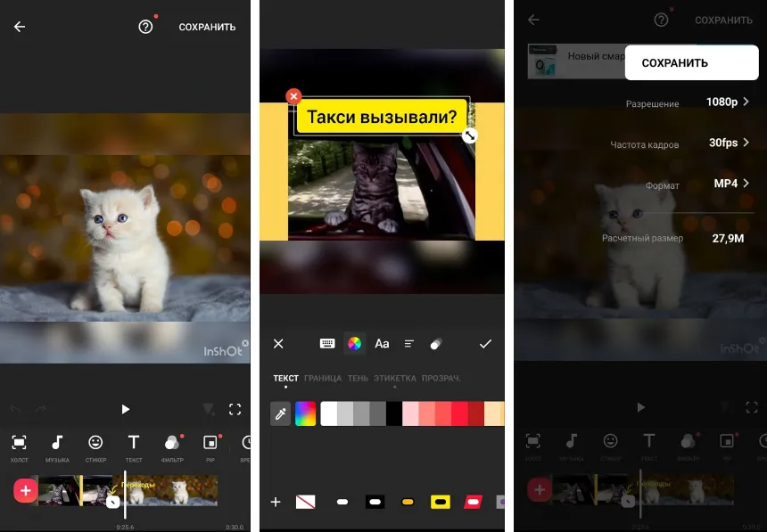Image resolution: width=767 pixels, height=532 pixels.
Task: Open the help question-mark icon in left screen
Action: tap(145, 27)
